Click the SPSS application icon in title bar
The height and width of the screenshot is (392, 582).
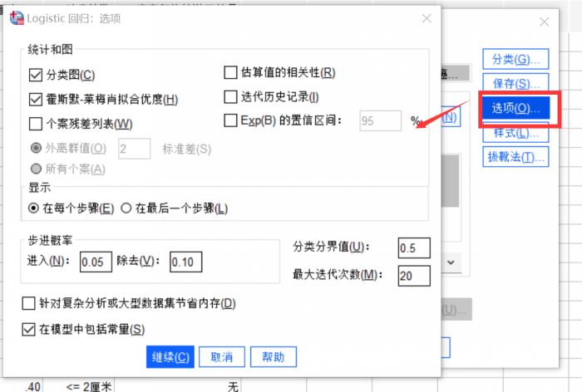coord(17,17)
